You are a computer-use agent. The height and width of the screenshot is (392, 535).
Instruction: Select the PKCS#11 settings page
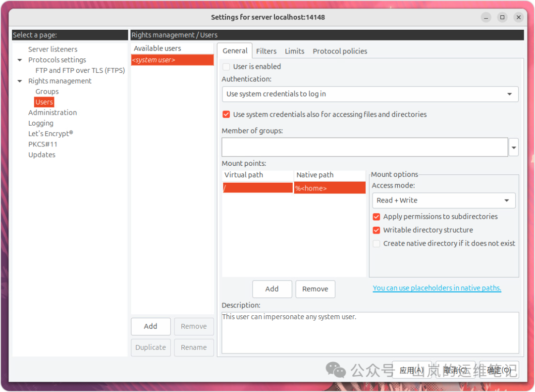43,144
